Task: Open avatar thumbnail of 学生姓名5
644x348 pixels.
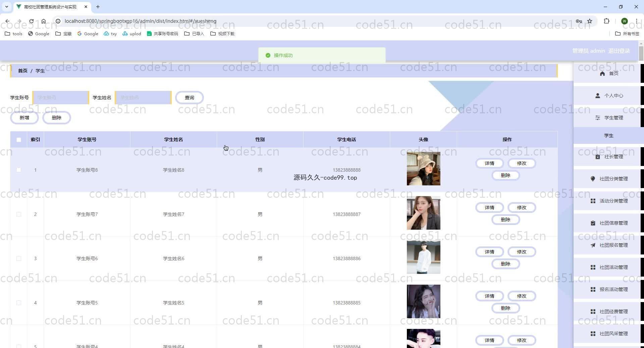Action: 424,301
